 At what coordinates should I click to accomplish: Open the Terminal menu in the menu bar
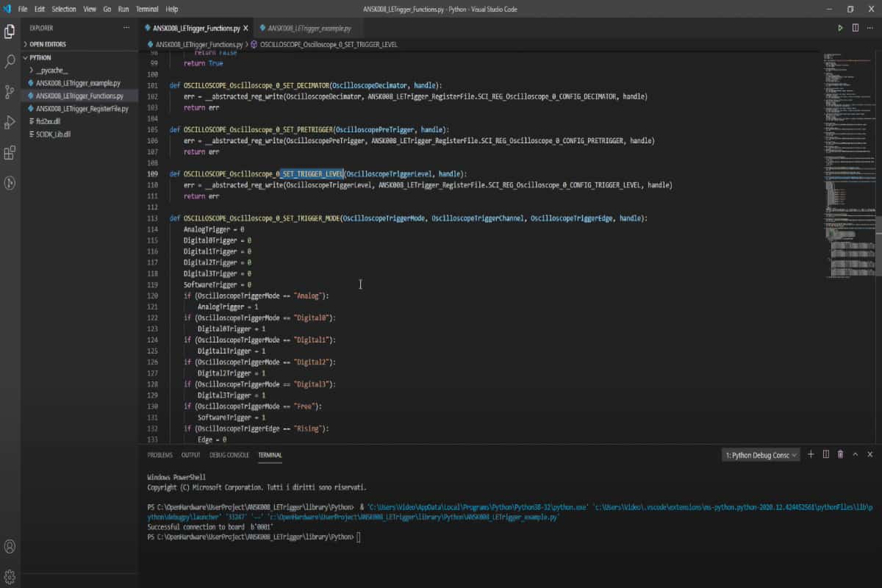(x=146, y=9)
